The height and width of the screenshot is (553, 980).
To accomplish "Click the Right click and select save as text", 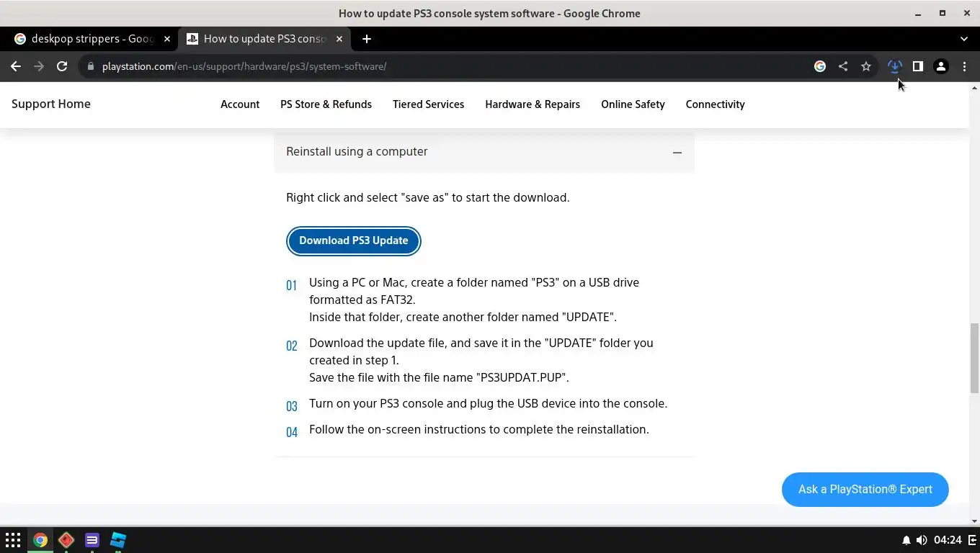I will click(428, 197).
